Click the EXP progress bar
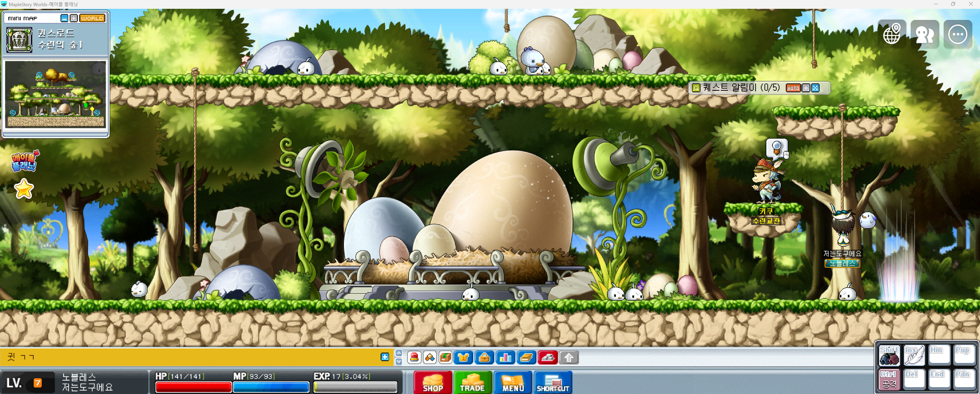The image size is (980, 394). click(355, 387)
